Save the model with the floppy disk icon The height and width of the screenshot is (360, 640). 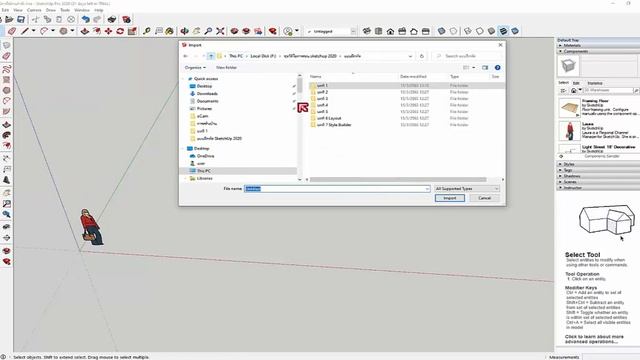point(21,19)
